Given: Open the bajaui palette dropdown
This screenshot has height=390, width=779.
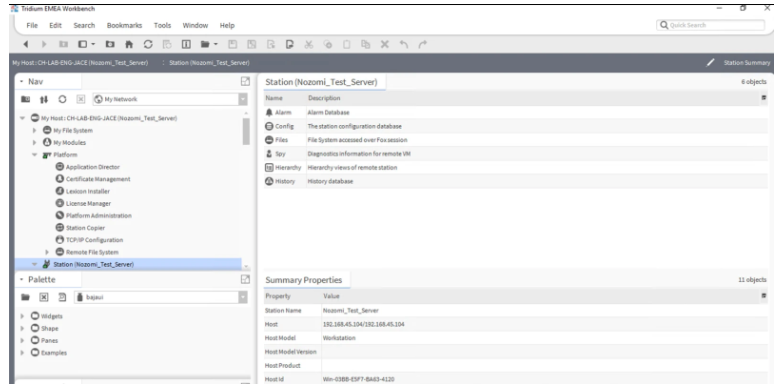Looking at the screenshot, I should point(243,297).
